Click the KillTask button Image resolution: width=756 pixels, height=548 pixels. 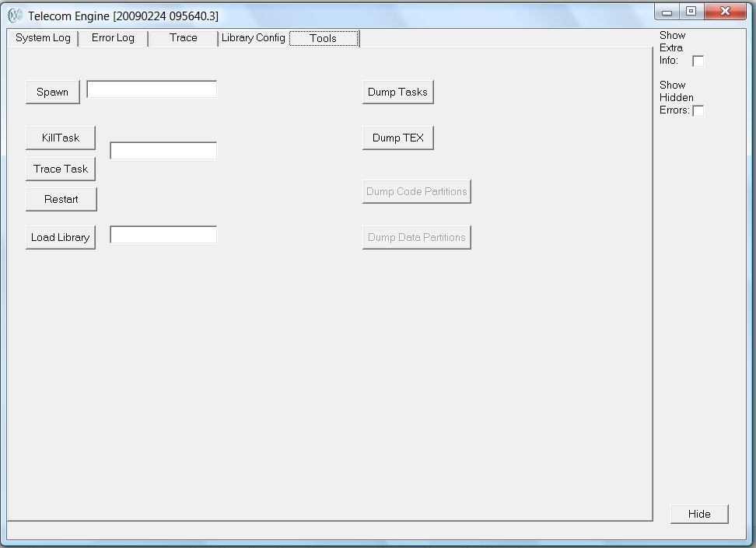[x=61, y=138]
